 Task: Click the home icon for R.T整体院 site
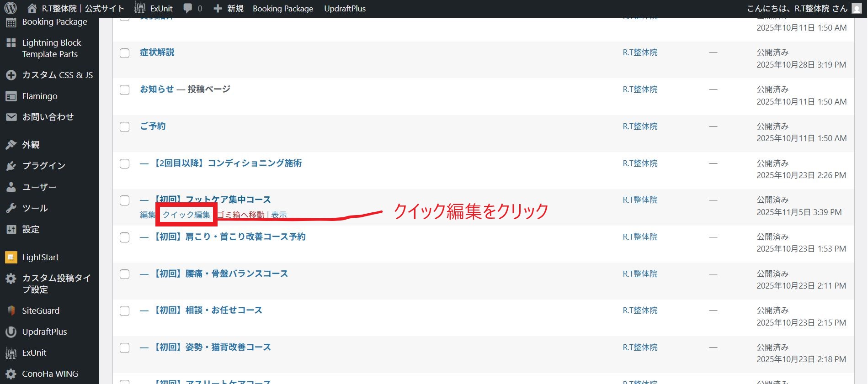(32, 8)
